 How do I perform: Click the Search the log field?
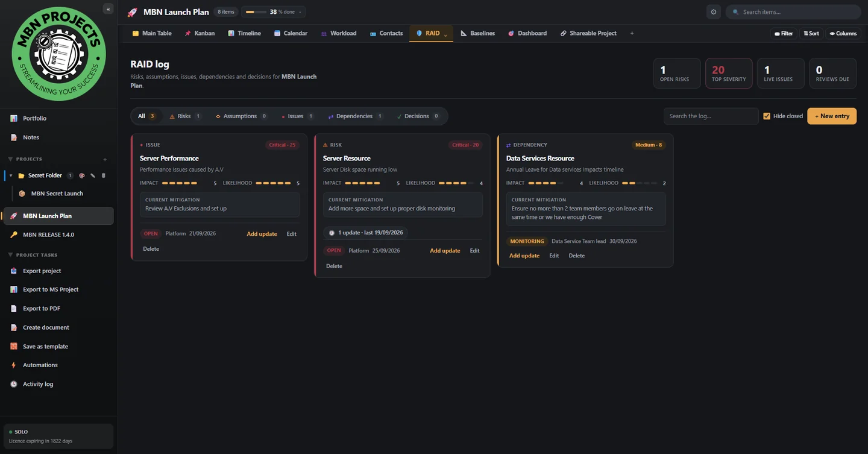click(711, 116)
